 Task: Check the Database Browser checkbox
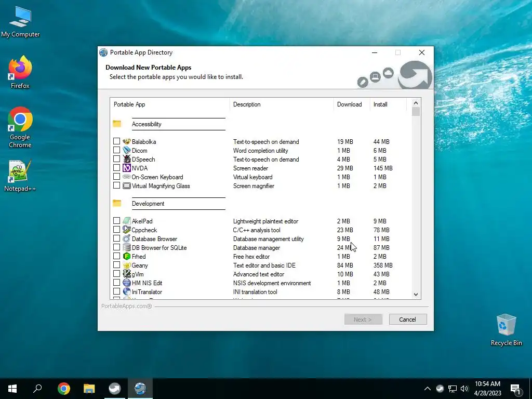[x=116, y=238]
